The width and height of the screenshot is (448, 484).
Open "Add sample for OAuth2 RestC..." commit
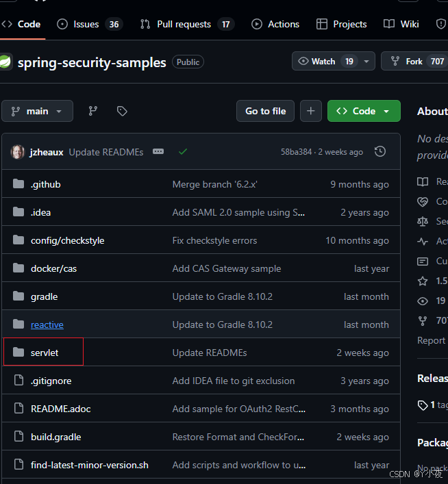(x=239, y=409)
